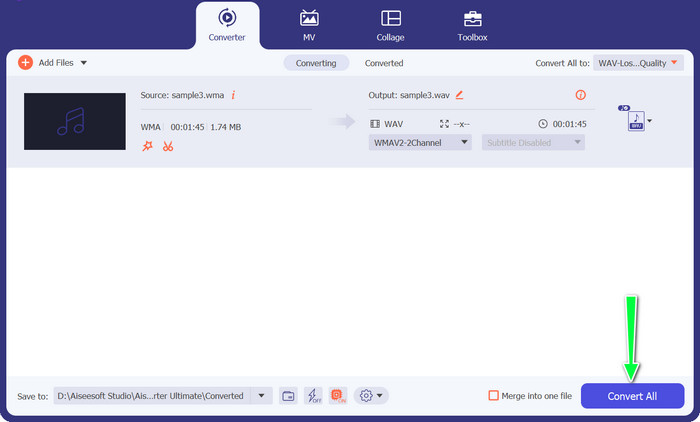Click the orange plus Add Files icon

coord(25,63)
